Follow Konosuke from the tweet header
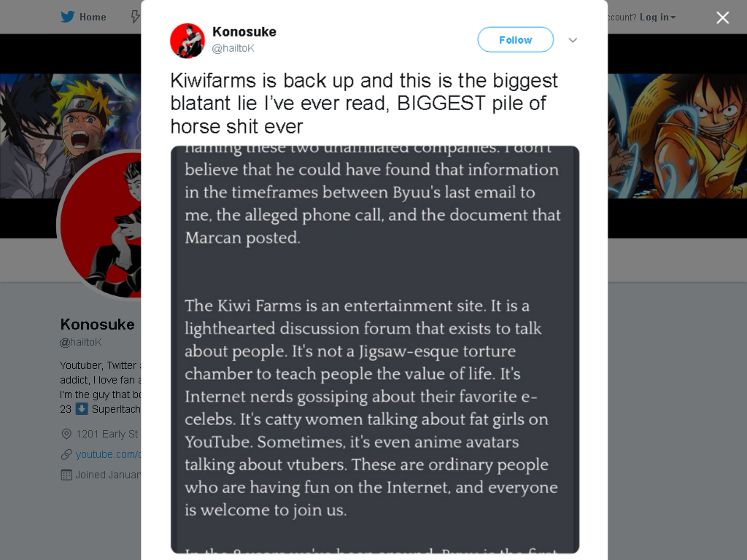The image size is (747, 560). [x=516, y=40]
